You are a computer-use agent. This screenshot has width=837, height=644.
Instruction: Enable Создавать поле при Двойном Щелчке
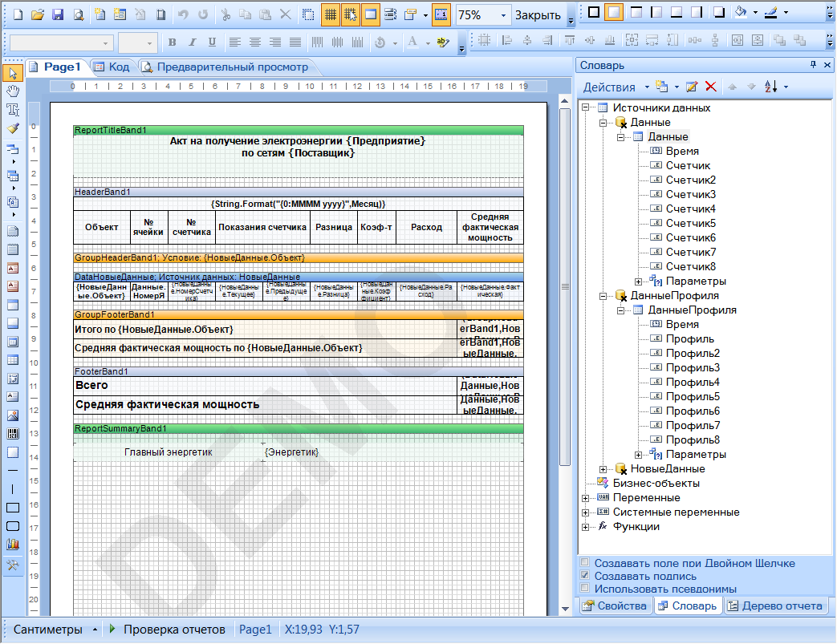click(585, 562)
